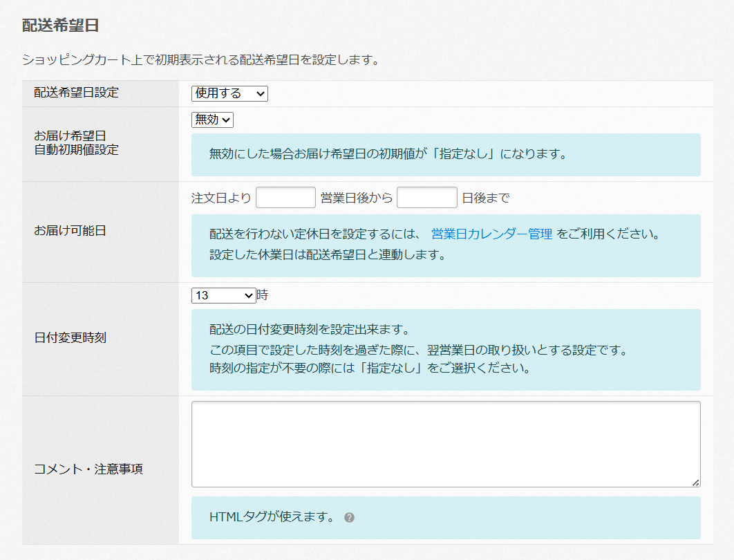This screenshot has width=734, height=560.
Task: Select the 配送希望日設定 row label
Action: 76,93
